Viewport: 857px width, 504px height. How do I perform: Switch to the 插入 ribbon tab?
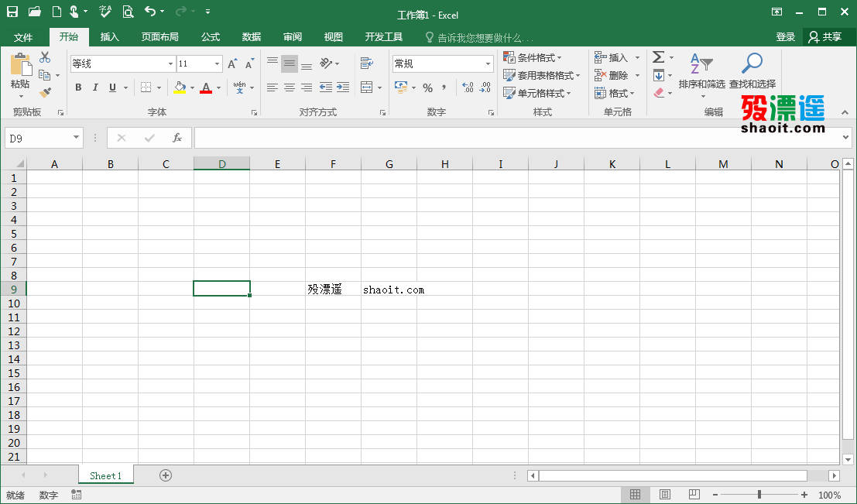click(x=109, y=37)
